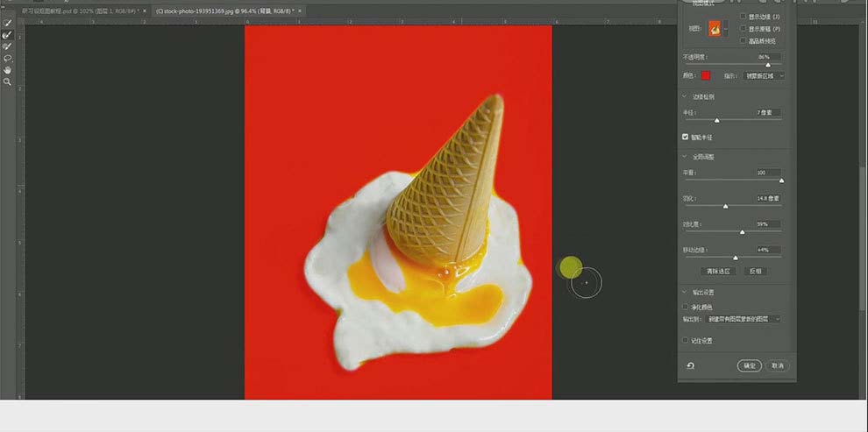Select the Zoom magnifier tool
868x432 pixels.
click(x=8, y=81)
